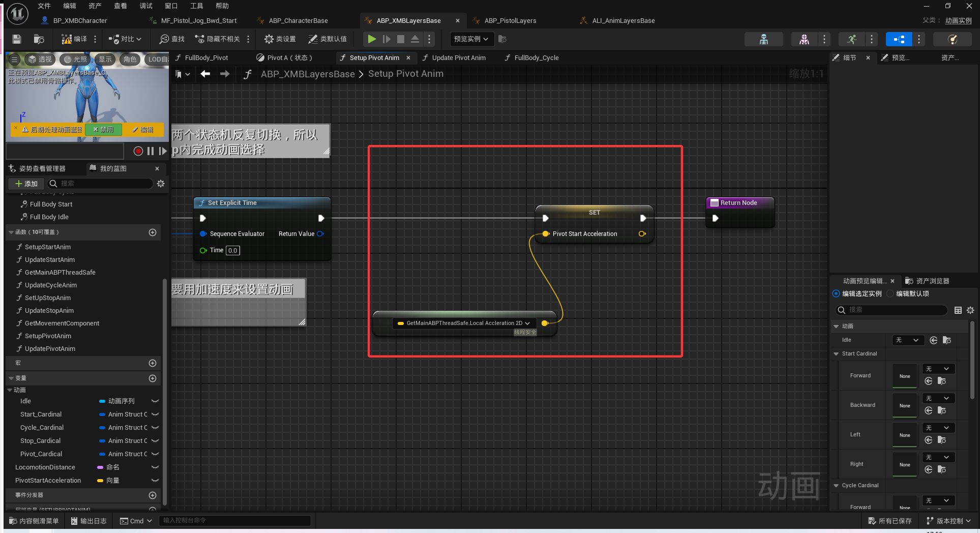
Task: Switch to animation editing mode icon
Action: [852, 39]
